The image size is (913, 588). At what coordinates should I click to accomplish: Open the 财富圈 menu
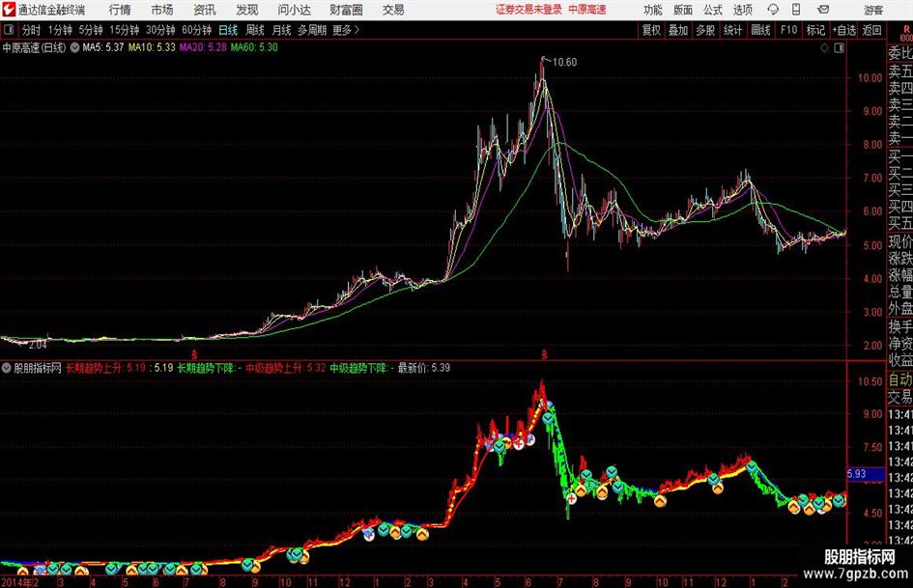point(346,10)
